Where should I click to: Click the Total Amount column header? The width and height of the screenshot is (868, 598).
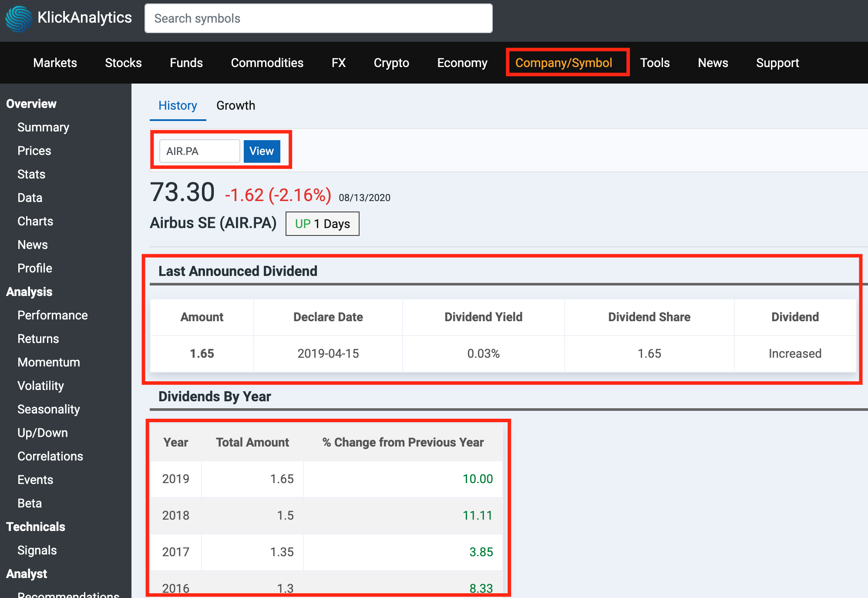click(252, 442)
